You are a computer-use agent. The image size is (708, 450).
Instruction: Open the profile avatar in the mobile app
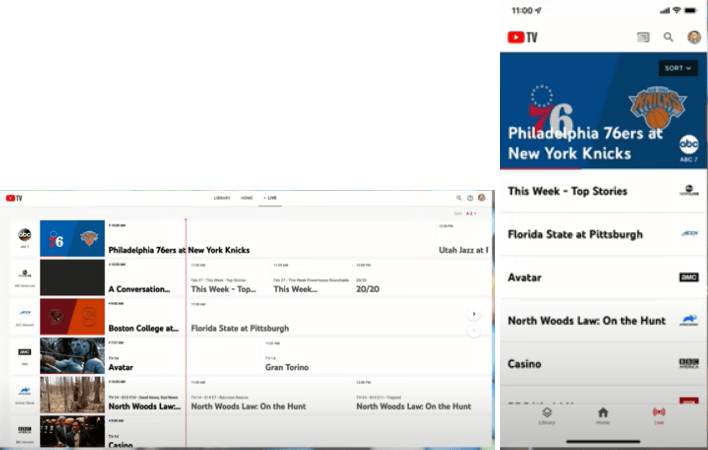[694, 37]
